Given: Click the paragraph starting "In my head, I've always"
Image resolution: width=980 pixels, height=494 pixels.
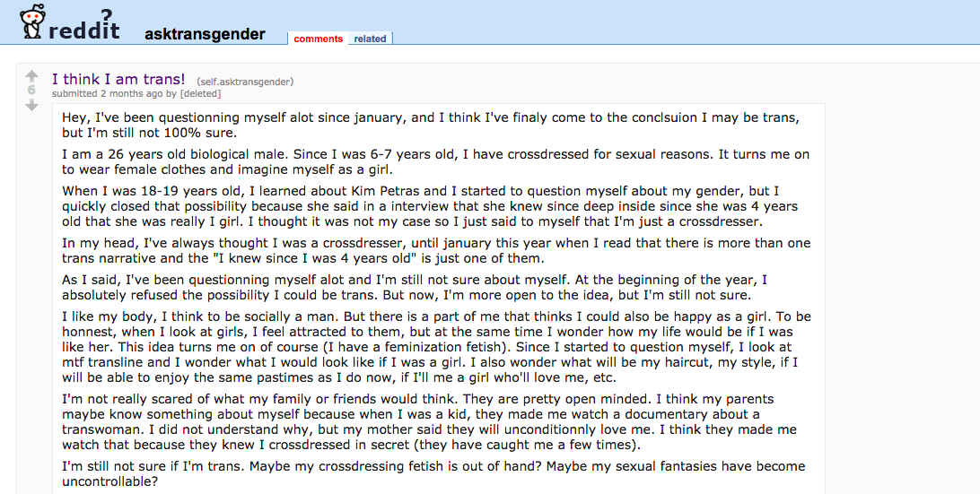Looking at the screenshot, I should (435, 251).
